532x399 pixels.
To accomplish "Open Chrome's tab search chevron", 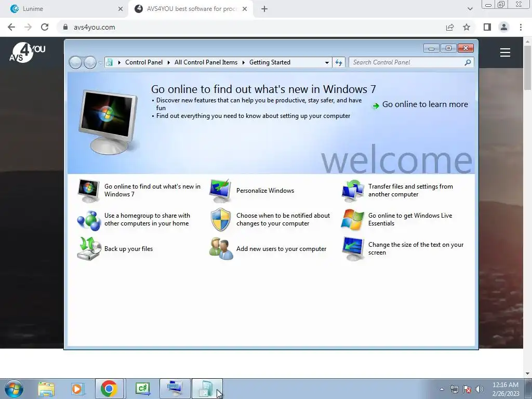I will (470, 9).
